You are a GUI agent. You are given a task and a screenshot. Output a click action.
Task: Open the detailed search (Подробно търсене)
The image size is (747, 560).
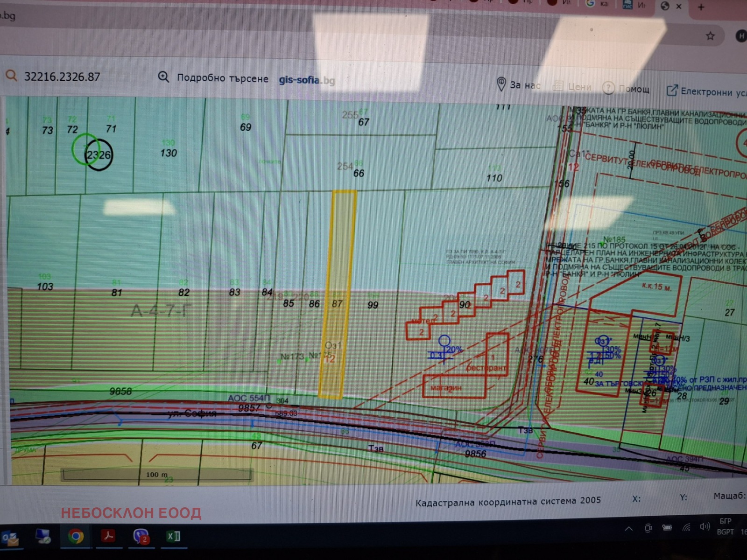[x=215, y=78]
